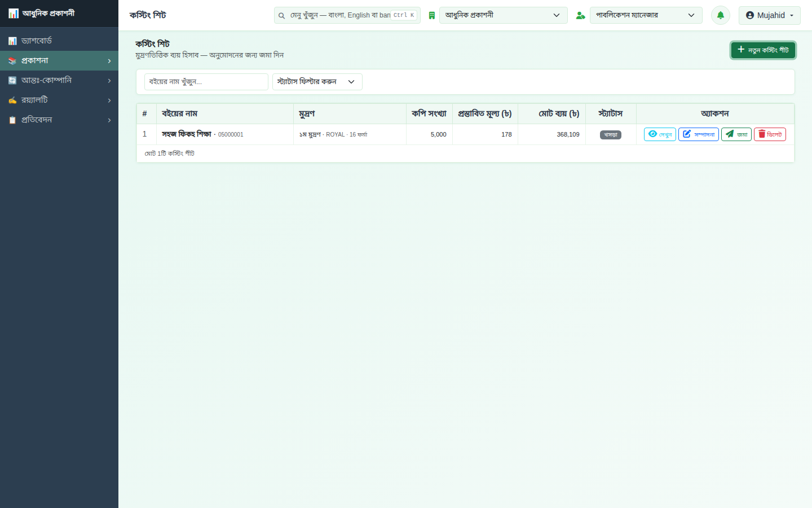This screenshot has height=508, width=812.
Task: Expand the আন্তঃ-কোম্পানি chevron arrow
Action: click(109, 81)
